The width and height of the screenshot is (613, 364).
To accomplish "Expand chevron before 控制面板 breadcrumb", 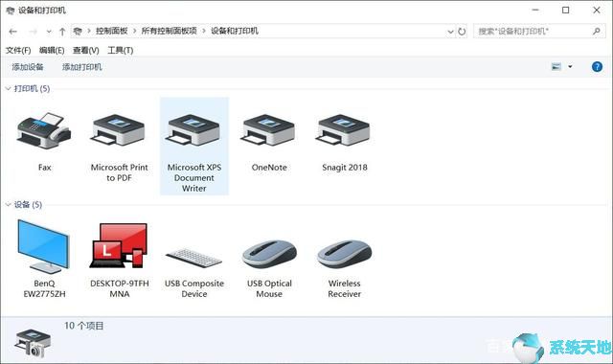I will coord(89,31).
